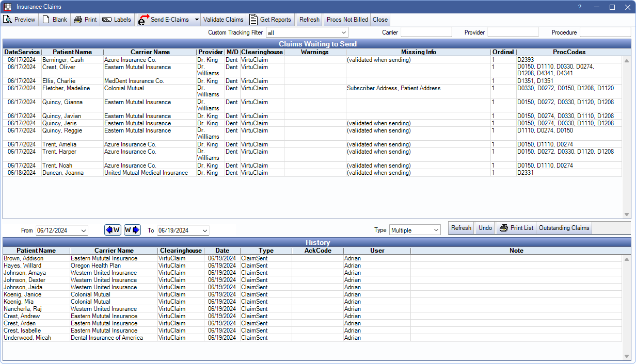
Task: Click the Send E-Claims icon
Action: pos(144,20)
